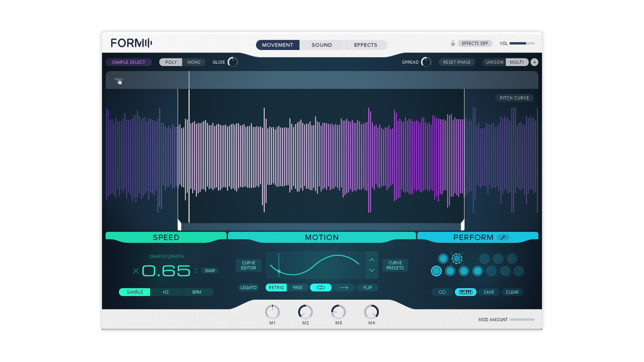Switch to the SOUND tab
This screenshot has width=644, height=362.
point(321,45)
